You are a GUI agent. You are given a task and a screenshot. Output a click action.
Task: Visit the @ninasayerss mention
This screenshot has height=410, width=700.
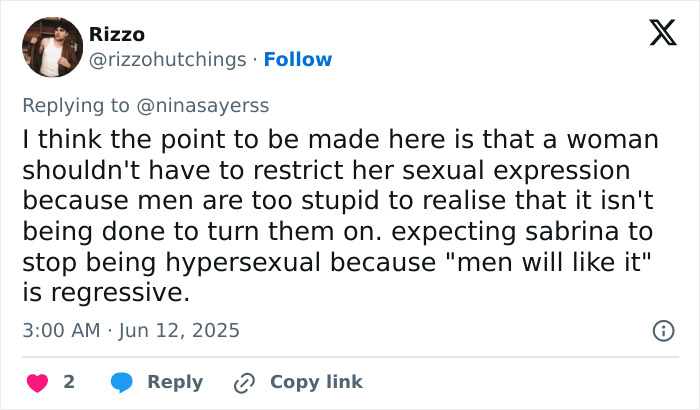pos(209,102)
